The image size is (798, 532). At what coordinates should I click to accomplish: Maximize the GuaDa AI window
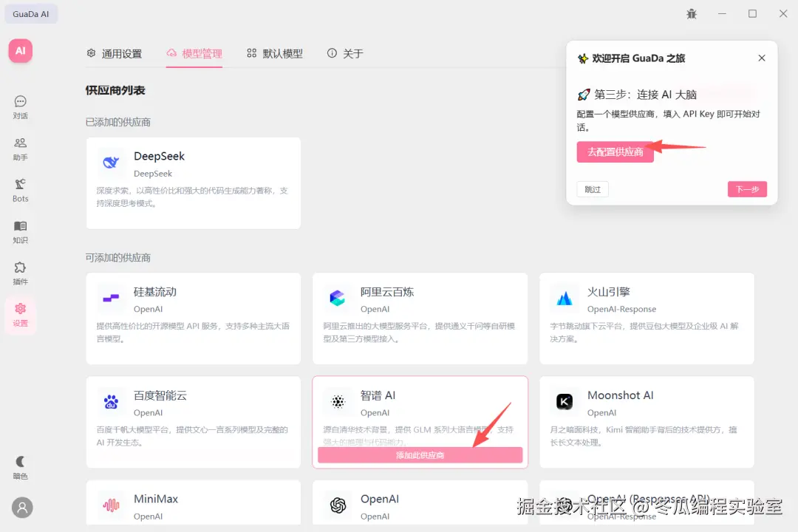coord(752,14)
